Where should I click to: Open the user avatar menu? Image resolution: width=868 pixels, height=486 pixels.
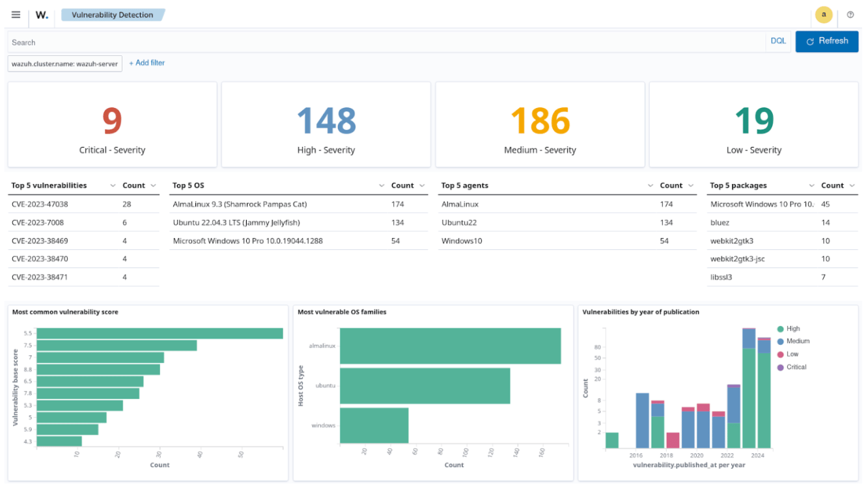pyautogui.click(x=824, y=15)
